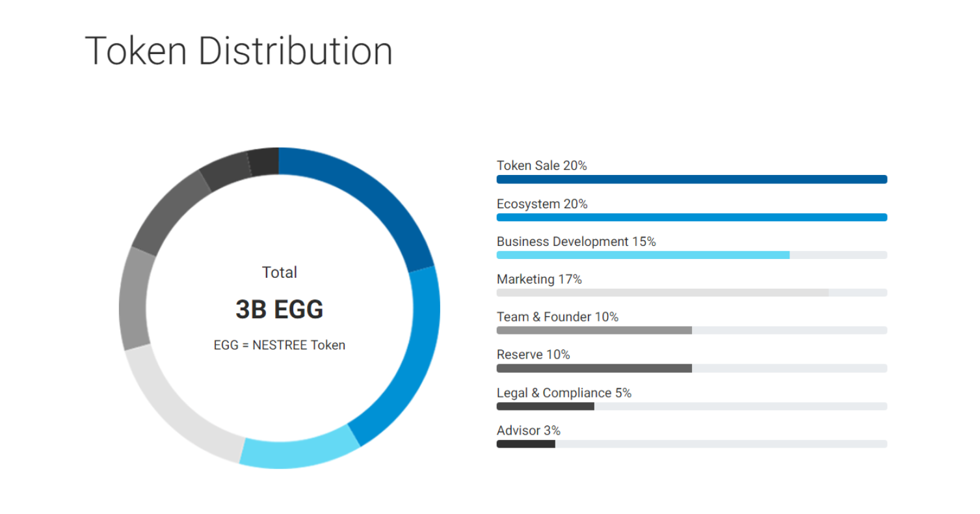Select the light cyan donut segment
The width and height of the screenshot is (980, 514).
[298, 452]
